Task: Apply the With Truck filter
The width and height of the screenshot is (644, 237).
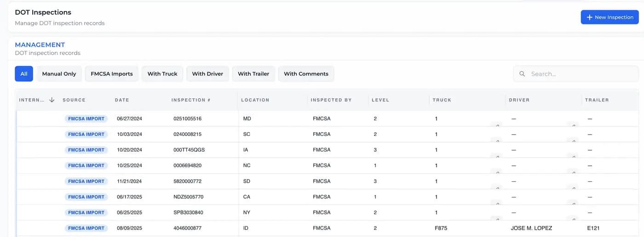Action: point(162,74)
